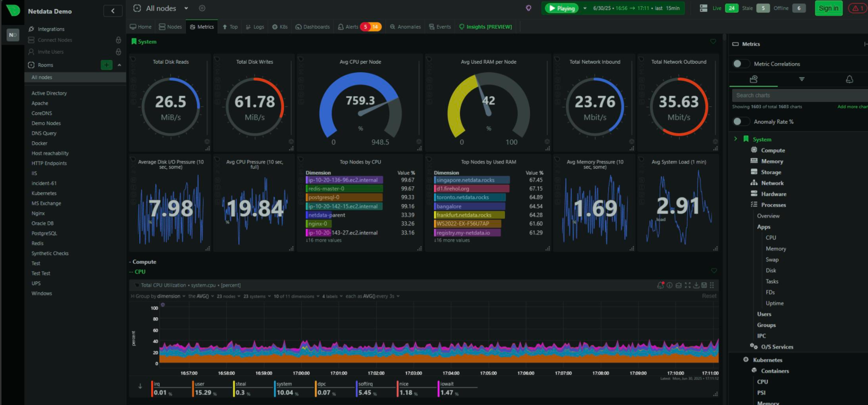Open the red warning alert badge
868x405 pixels.
point(857,8)
